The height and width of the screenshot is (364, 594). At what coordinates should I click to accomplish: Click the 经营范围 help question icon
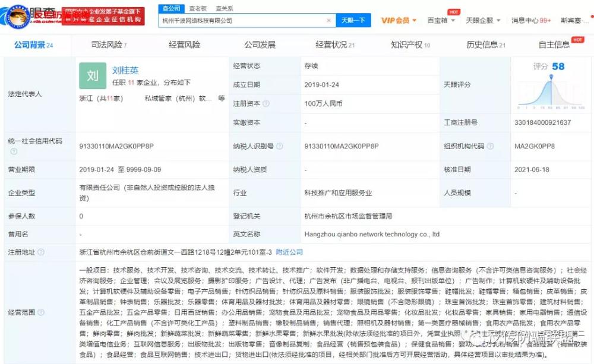click(x=41, y=312)
